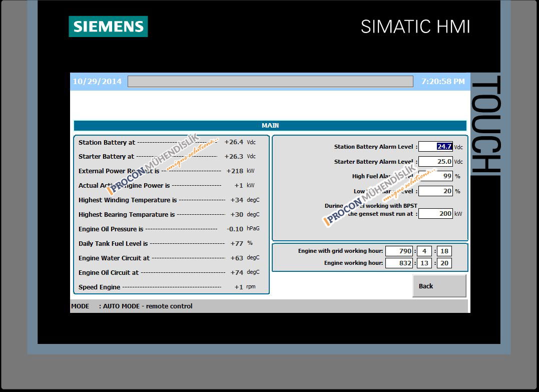Image resolution: width=539 pixels, height=392 pixels.
Task: Click Highest Winding Temperature value +34
Action: pos(237,200)
